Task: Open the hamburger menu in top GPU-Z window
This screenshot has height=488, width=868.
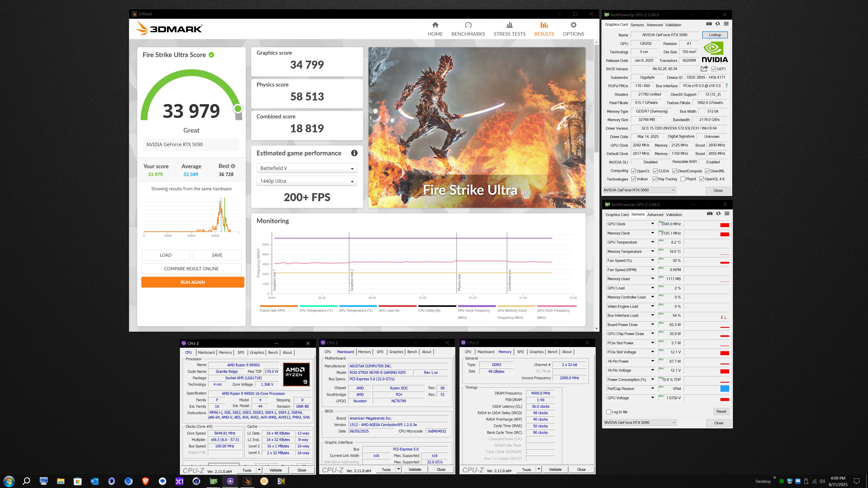Action: click(726, 24)
